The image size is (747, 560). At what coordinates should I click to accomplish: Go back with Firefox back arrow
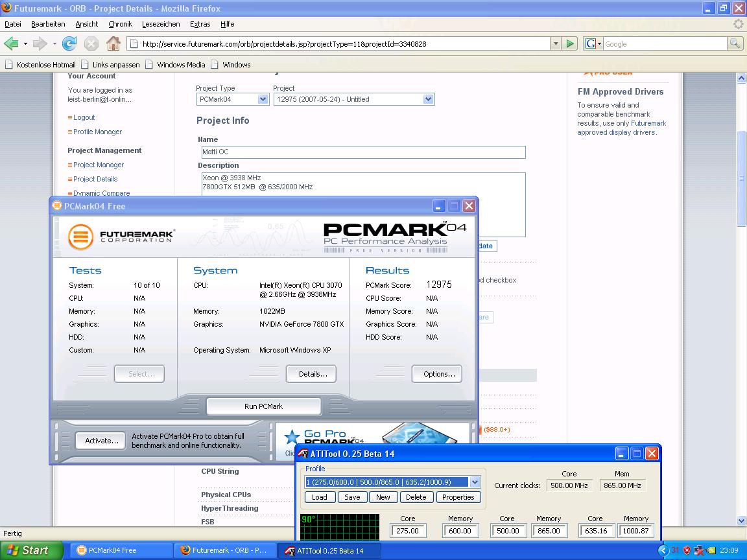(11, 44)
